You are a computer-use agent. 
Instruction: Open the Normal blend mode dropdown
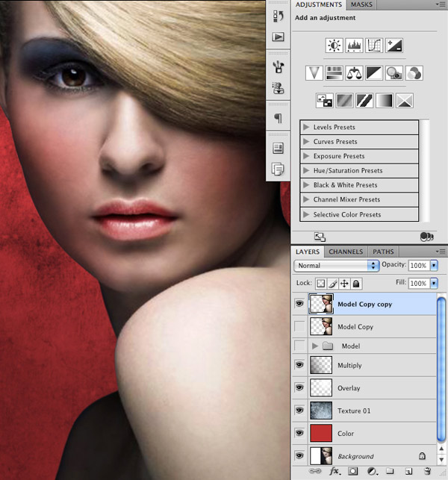point(337,266)
